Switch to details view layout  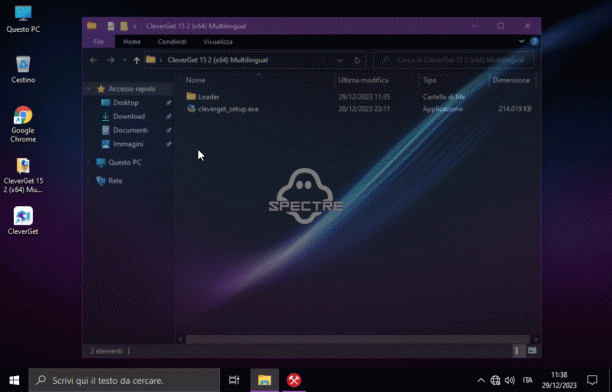coord(517,351)
